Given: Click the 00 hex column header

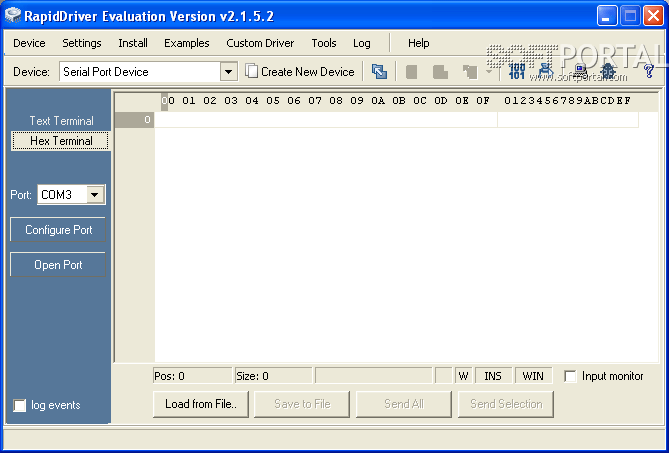Looking at the screenshot, I should (168, 101).
